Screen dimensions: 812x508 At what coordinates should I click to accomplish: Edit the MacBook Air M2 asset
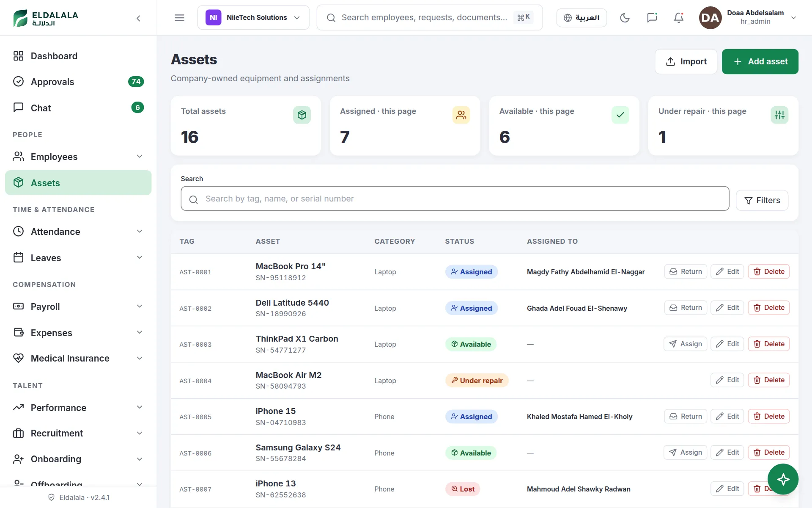click(727, 380)
